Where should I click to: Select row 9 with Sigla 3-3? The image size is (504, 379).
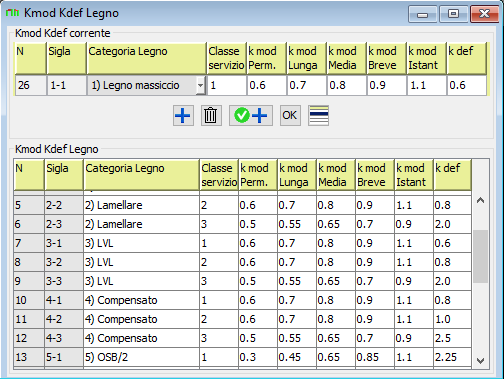[242, 281]
